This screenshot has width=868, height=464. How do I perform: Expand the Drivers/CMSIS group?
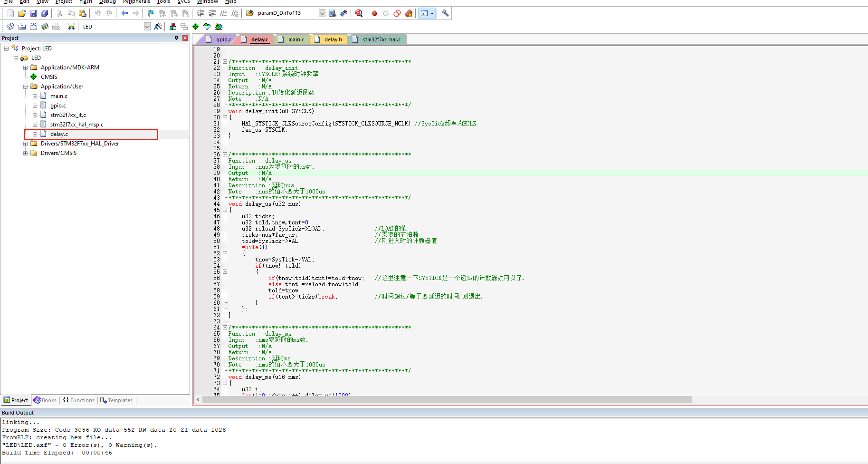(x=25, y=153)
